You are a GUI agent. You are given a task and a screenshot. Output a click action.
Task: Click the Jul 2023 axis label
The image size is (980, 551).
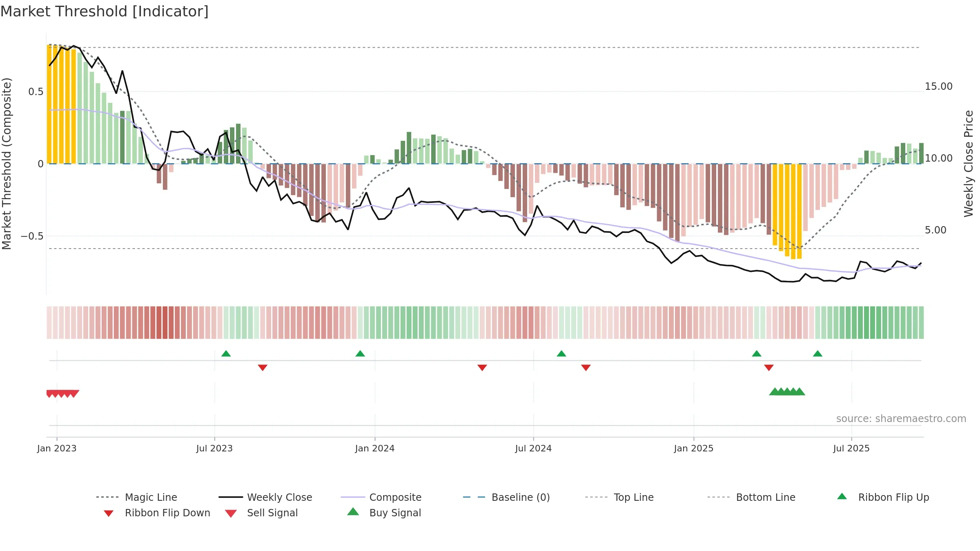point(214,449)
